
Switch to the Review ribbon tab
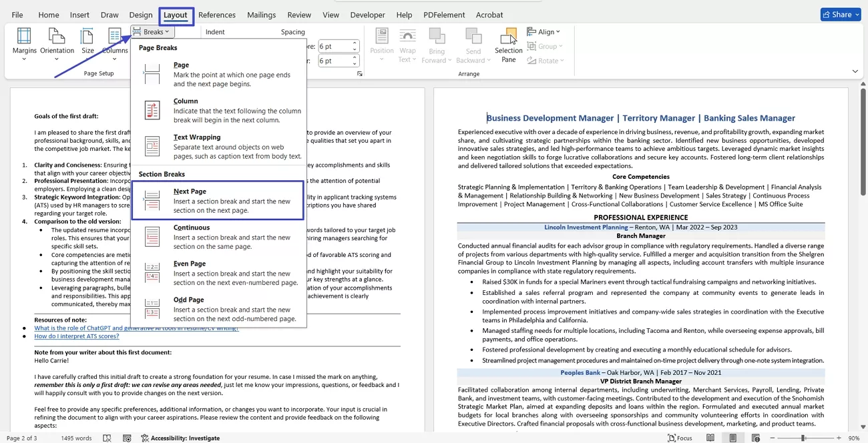coord(299,14)
